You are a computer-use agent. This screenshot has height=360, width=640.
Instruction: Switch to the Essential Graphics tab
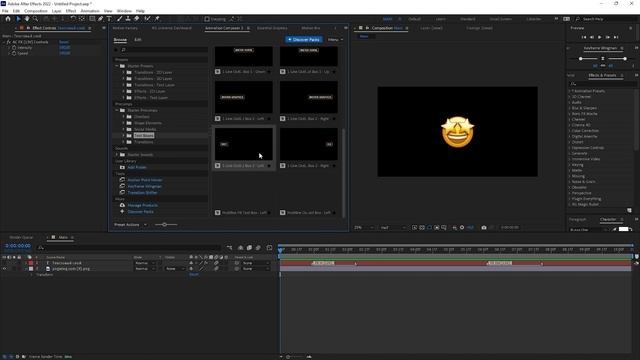coord(272,28)
